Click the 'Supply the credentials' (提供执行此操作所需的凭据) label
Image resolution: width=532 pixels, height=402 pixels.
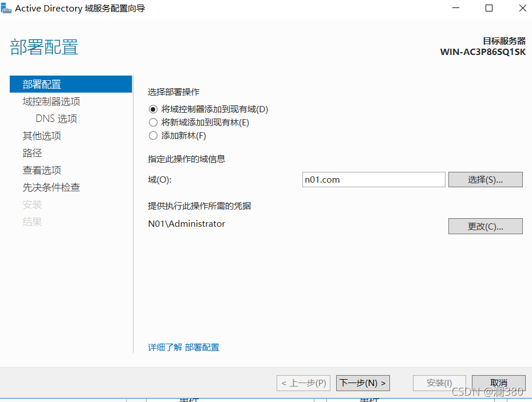click(199, 206)
